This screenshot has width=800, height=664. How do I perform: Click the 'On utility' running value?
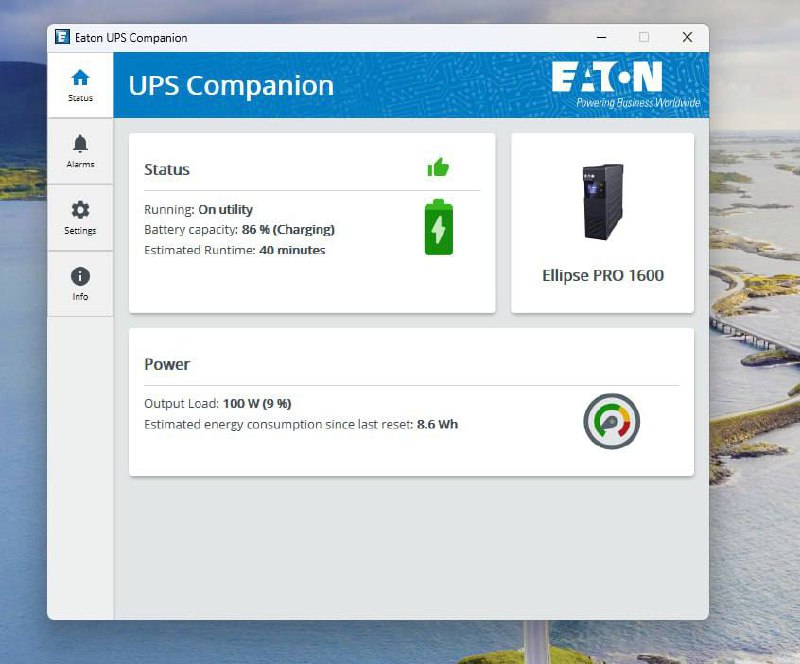pyautogui.click(x=226, y=210)
